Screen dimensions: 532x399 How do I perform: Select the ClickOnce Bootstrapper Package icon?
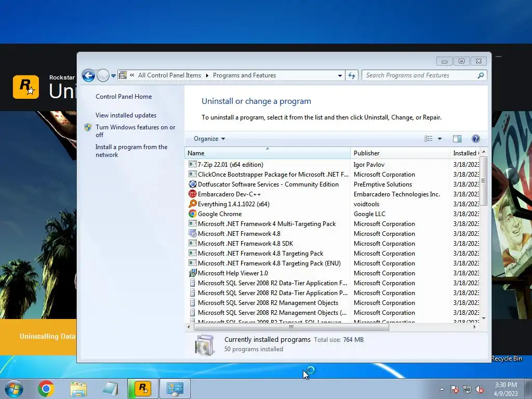[192, 174]
